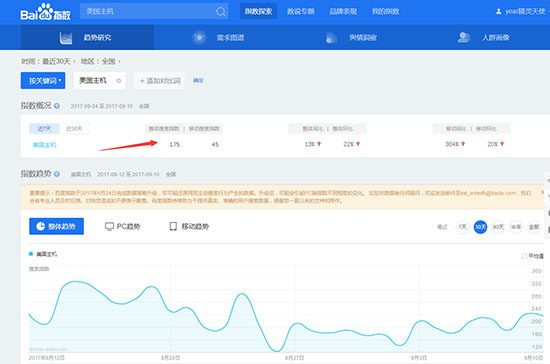550x364 pixels.
Task: Open the 按关键词 dropdown button
Action: pos(43,81)
